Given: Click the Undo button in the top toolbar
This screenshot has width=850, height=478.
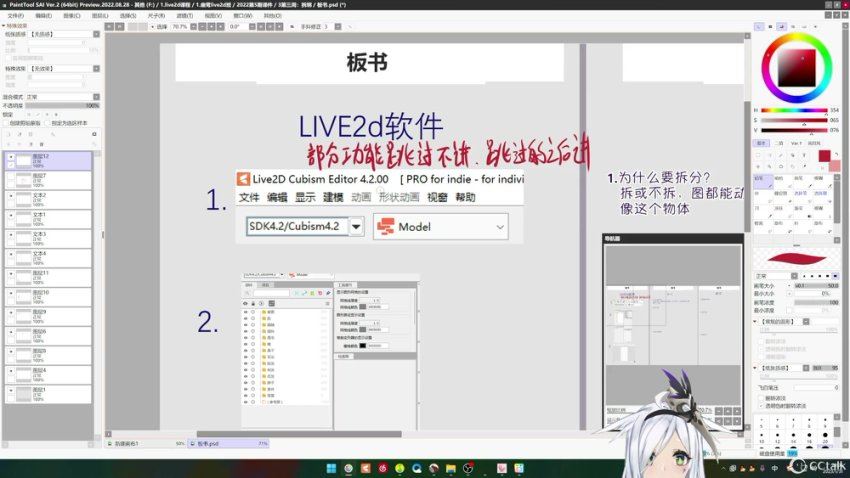Looking at the screenshot, I should coord(109,26).
